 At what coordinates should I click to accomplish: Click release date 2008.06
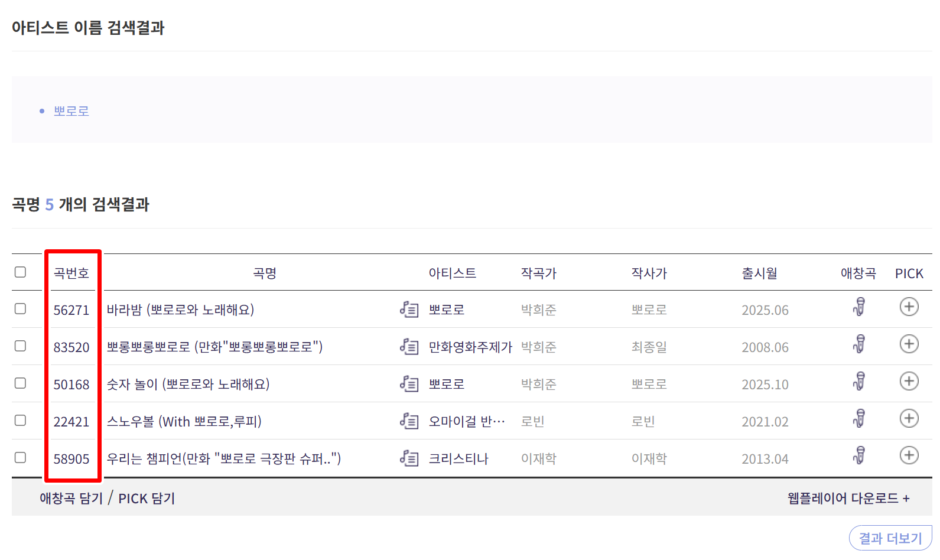765,347
